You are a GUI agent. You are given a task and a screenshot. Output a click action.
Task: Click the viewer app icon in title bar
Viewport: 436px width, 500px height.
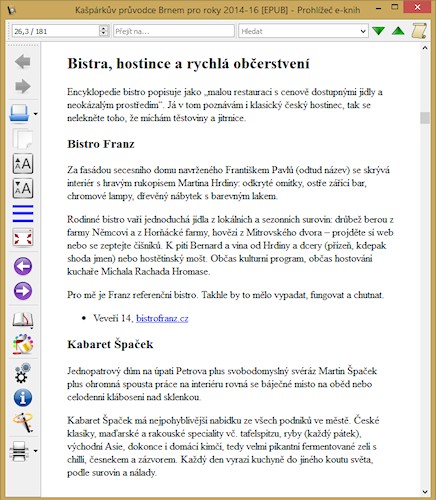(x=12, y=10)
